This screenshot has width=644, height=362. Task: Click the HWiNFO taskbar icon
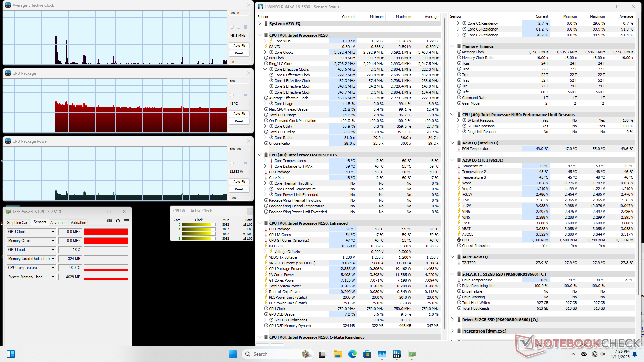(397, 354)
